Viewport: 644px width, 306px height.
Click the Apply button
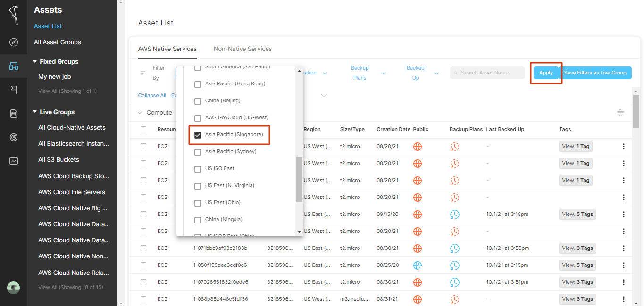click(x=546, y=73)
